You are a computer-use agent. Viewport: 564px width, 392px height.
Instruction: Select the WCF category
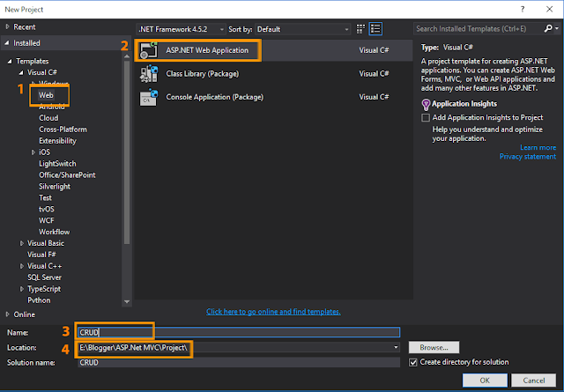(x=47, y=220)
